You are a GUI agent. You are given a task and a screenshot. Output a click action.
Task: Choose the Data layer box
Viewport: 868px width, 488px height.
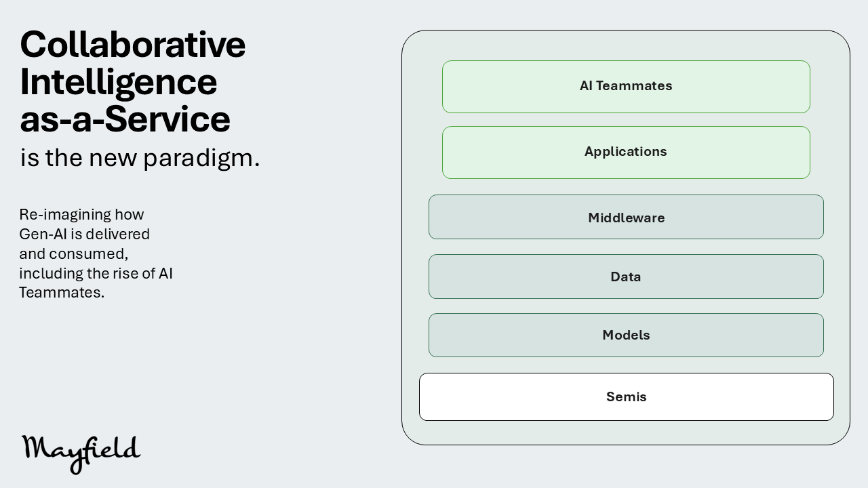(626, 277)
